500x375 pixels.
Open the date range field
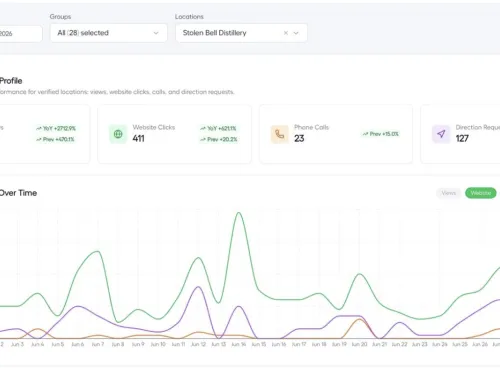pyautogui.click(x=21, y=34)
